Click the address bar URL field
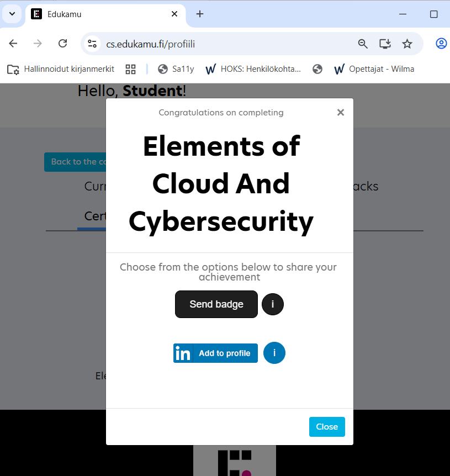Image resolution: width=450 pixels, height=476 pixels. pyautogui.click(x=221, y=44)
